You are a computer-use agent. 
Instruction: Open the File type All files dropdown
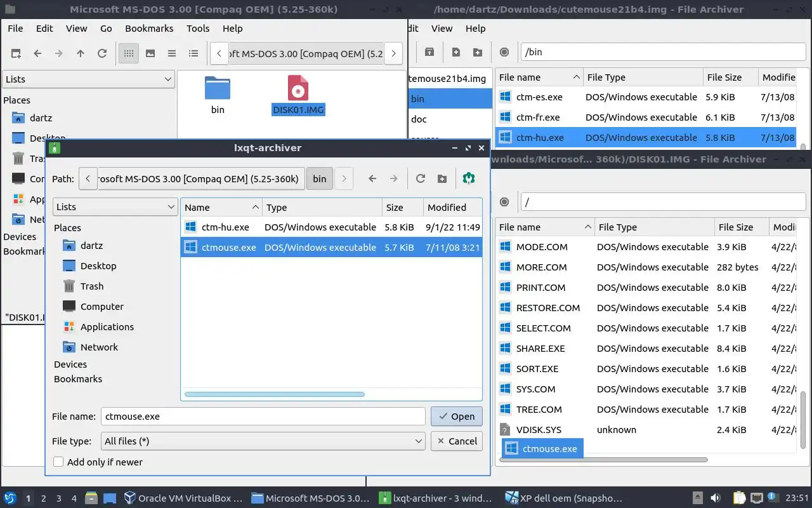point(263,441)
